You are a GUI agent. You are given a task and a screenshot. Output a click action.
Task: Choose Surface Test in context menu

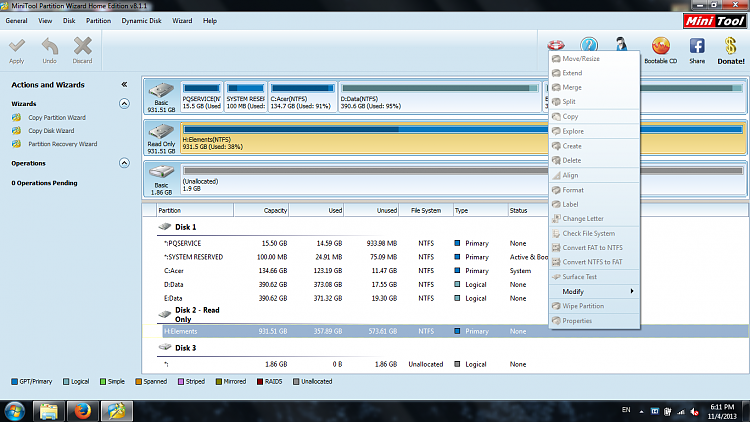click(x=594, y=277)
